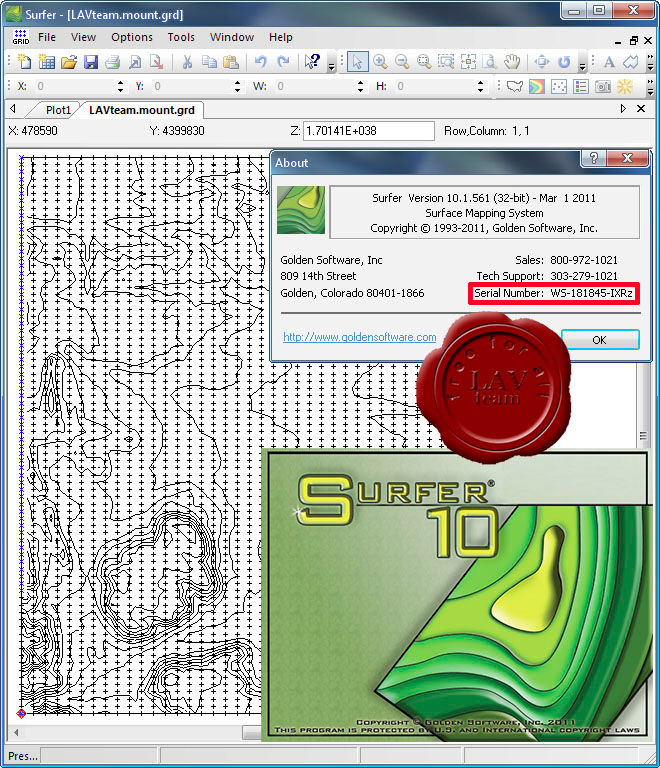660x768 pixels.
Task: Open the goldensoftware.com link
Action: click(x=359, y=337)
